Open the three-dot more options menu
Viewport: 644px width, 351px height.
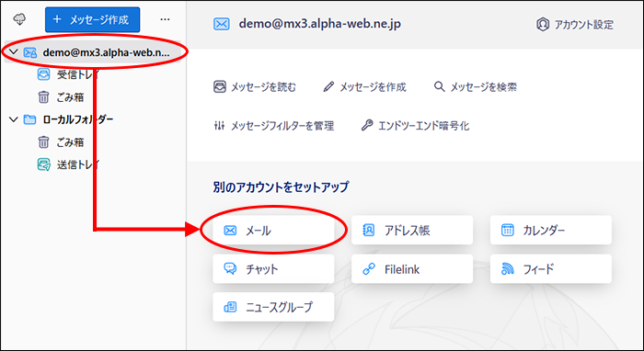coord(165,19)
